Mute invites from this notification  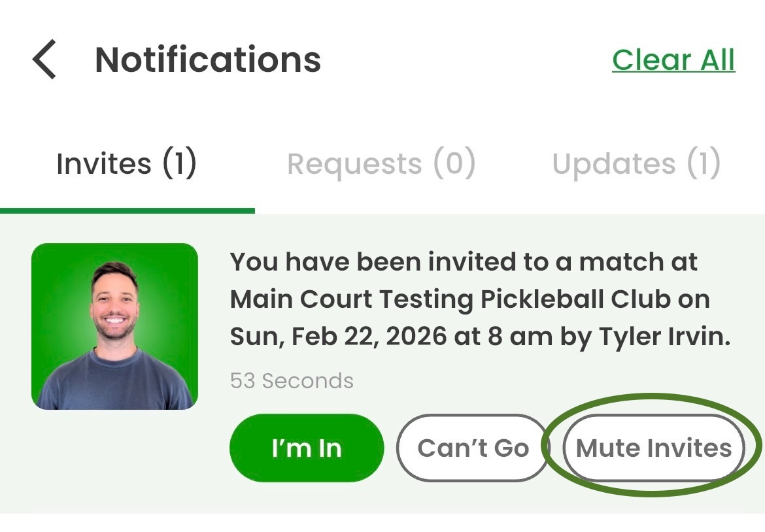(654, 448)
